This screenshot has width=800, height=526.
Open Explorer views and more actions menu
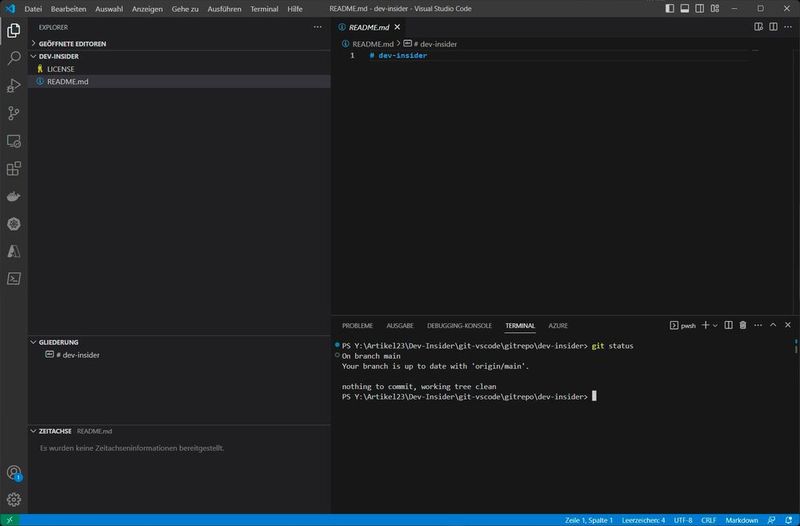pos(318,27)
